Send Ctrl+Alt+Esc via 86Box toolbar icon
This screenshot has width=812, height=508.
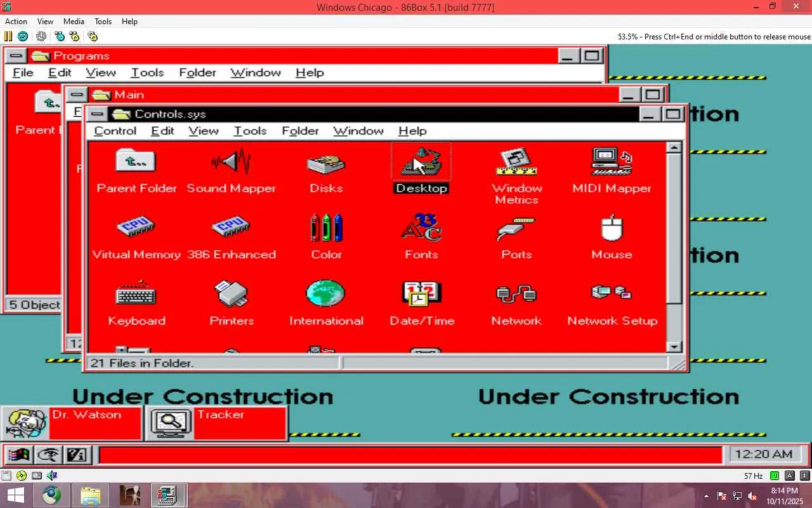coord(74,36)
